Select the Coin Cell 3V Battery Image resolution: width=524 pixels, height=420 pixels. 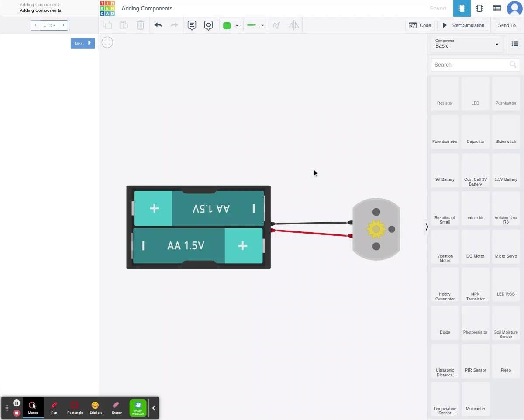click(x=475, y=170)
